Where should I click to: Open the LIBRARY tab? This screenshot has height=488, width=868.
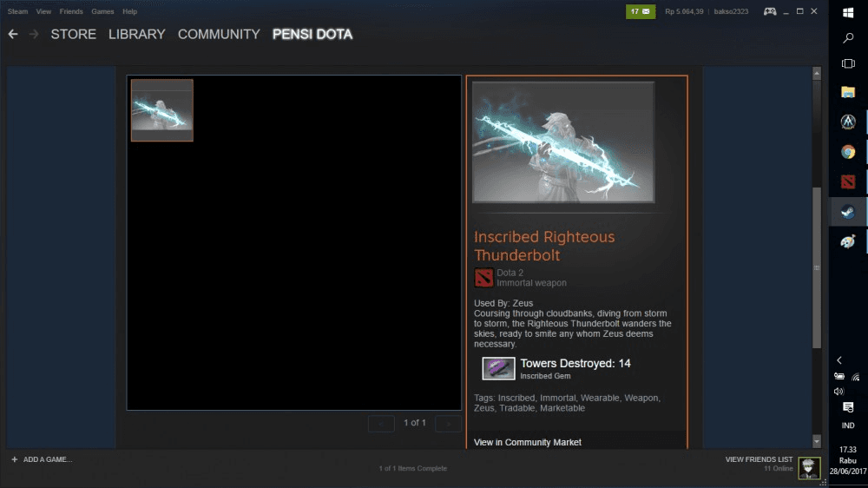tap(137, 35)
